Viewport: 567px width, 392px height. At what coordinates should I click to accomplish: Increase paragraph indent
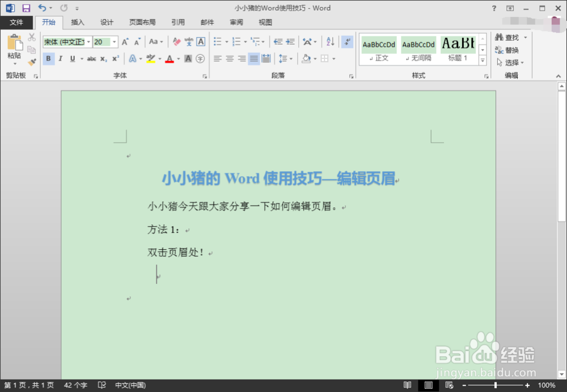pyautogui.click(x=290, y=42)
